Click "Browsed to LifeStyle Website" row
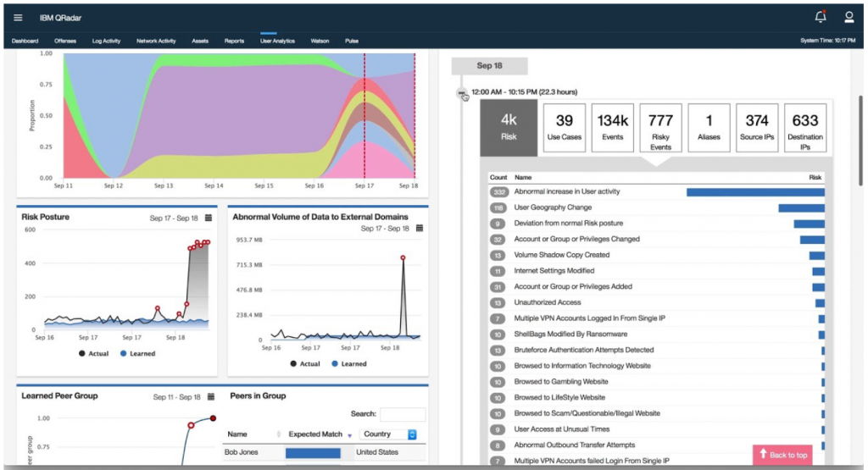The height and width of the screenshot is (470, 868). click(657, 398)
